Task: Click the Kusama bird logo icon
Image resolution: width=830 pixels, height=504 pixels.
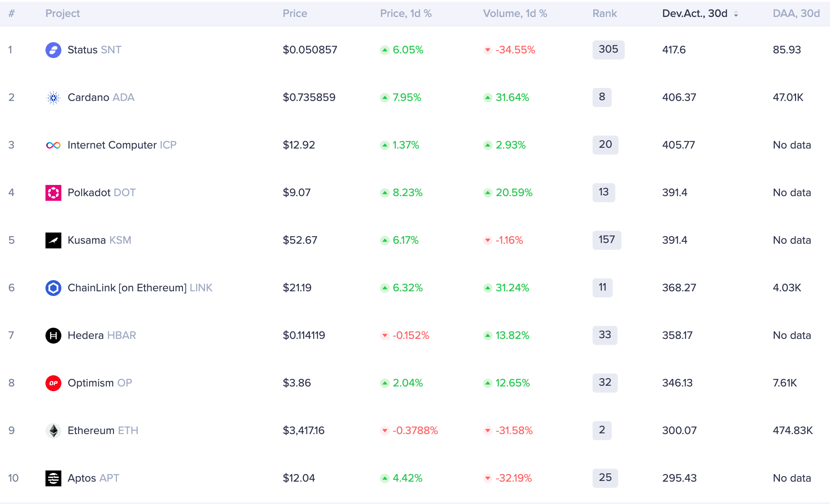Action: click(53, 240)
